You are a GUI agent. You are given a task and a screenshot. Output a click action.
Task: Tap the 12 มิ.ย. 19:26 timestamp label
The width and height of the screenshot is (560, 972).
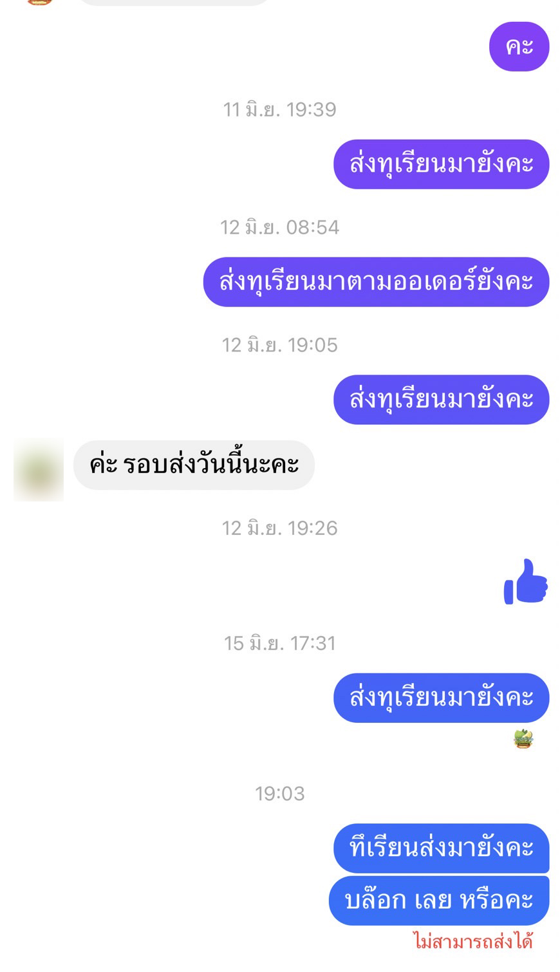[280, 528]
